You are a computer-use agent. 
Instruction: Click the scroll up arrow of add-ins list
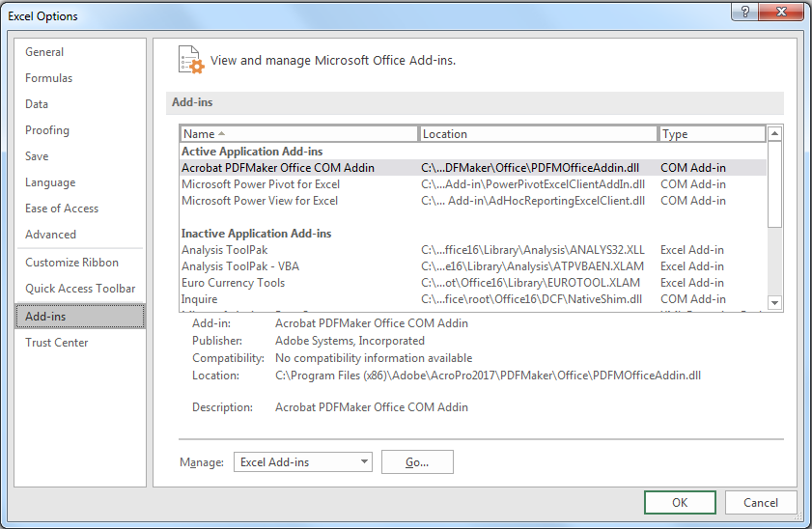(x=774, y=133)
